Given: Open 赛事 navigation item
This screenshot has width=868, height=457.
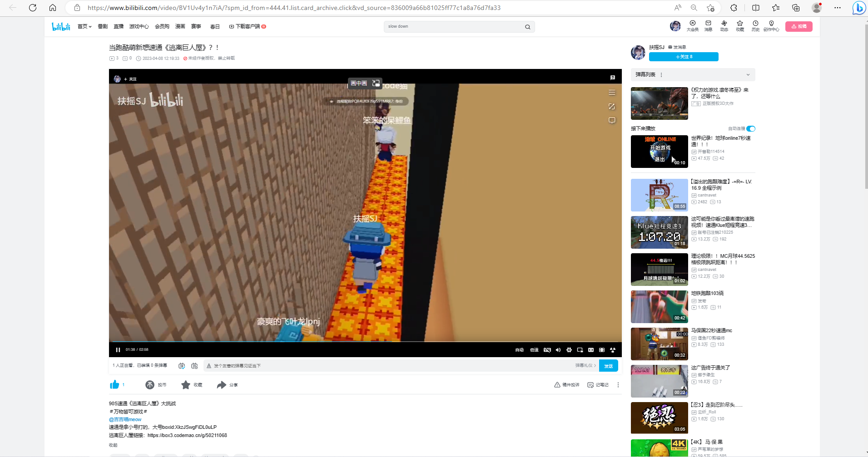Looking at the screenshot, I should click(196, 27).
